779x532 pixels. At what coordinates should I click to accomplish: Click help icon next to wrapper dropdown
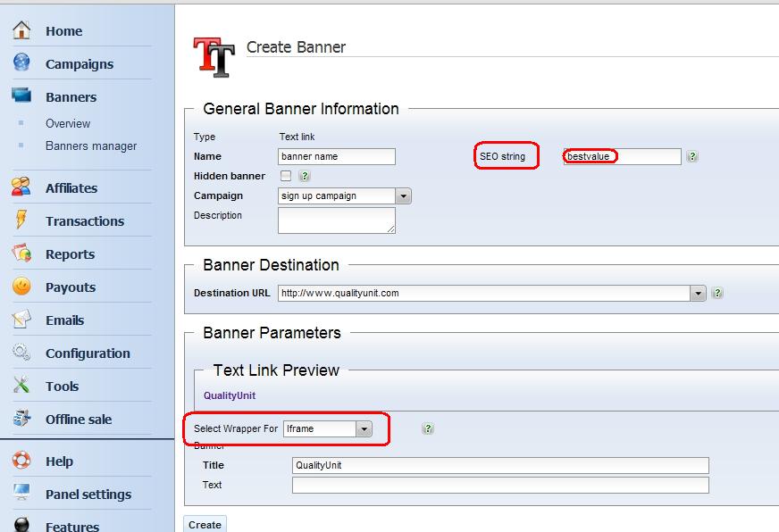pyautogui.click(x=428, y=428)
